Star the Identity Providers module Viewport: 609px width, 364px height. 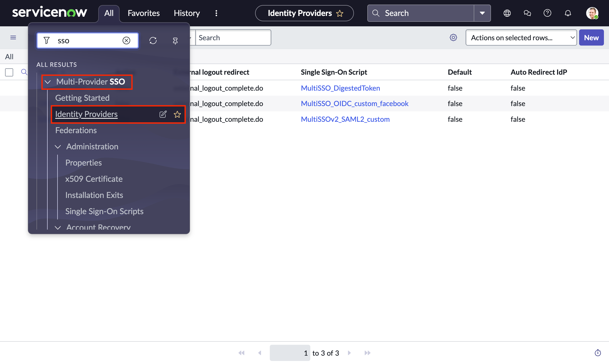coord(177,114)
